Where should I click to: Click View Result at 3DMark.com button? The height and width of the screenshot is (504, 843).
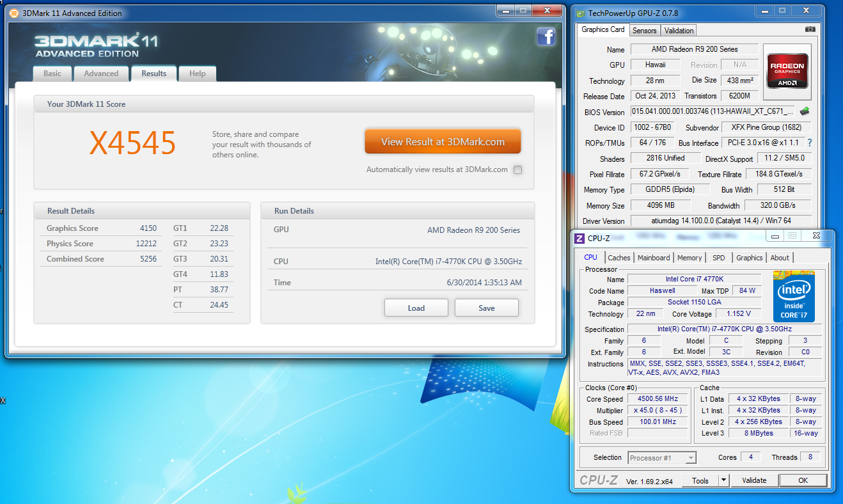click(443, 142)
